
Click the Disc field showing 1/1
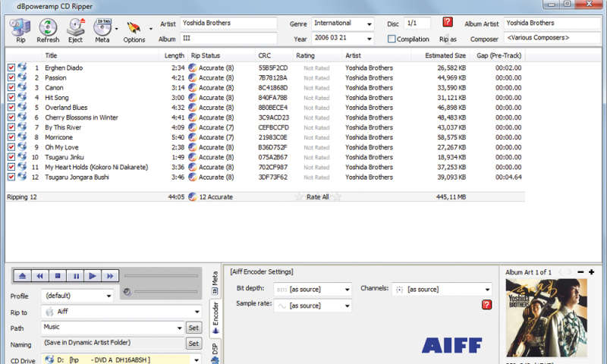click(417, 24)
